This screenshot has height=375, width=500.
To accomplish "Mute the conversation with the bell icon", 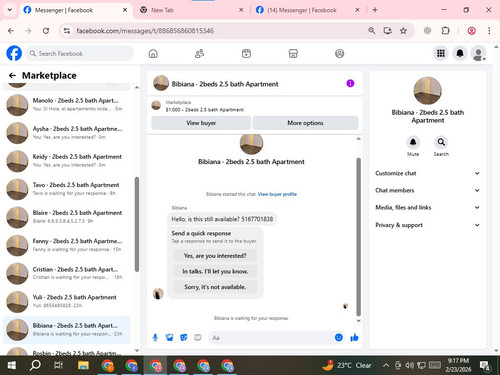I will (x=413, y=142).
